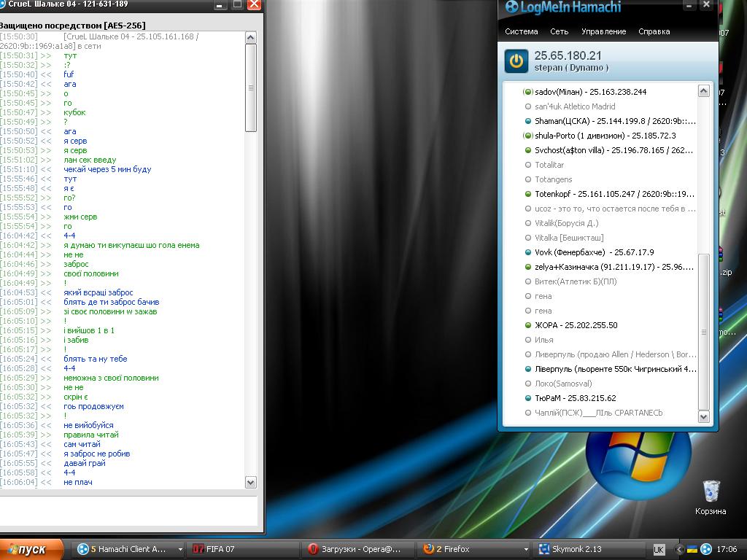Minimize the CrueL Шальке 04 chat window

(x=220, y=4)
